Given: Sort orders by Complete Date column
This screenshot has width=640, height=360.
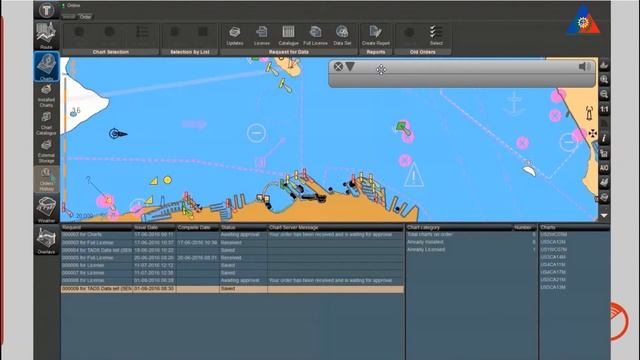Looking at the screenshot, I should (198, 227).
